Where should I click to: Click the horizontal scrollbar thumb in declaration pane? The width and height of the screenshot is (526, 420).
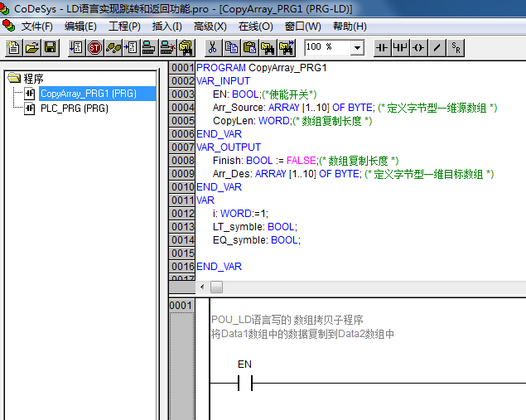click(216, 287)
